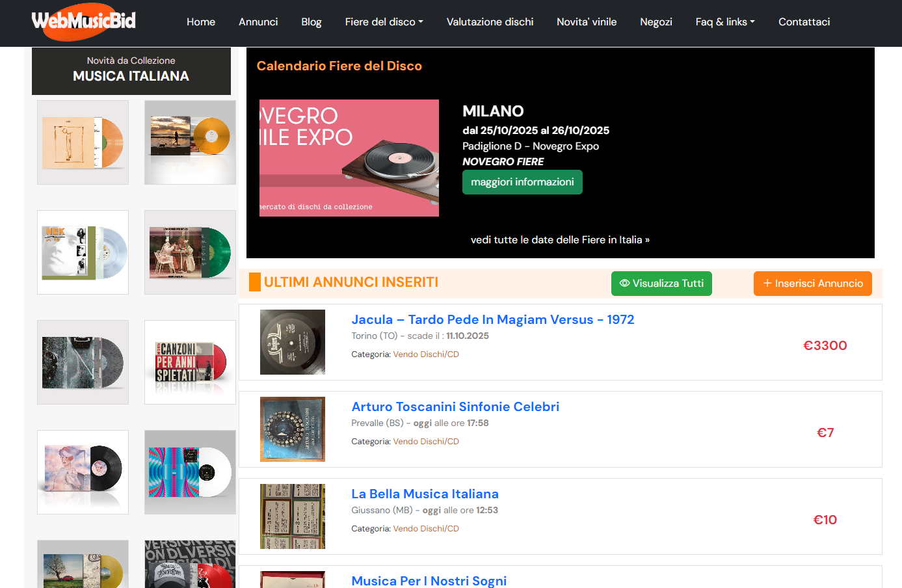Select the orange vinyl sunset album cover

(x=190, y=142)
